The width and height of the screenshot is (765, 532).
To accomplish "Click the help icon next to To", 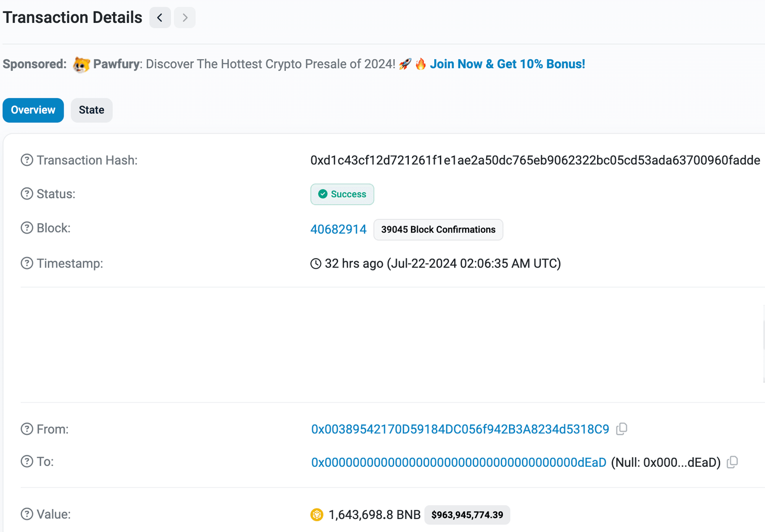I will [x=27, y=461].
